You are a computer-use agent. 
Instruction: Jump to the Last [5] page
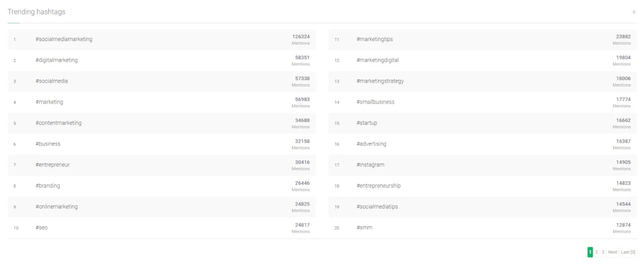(628, 252)
